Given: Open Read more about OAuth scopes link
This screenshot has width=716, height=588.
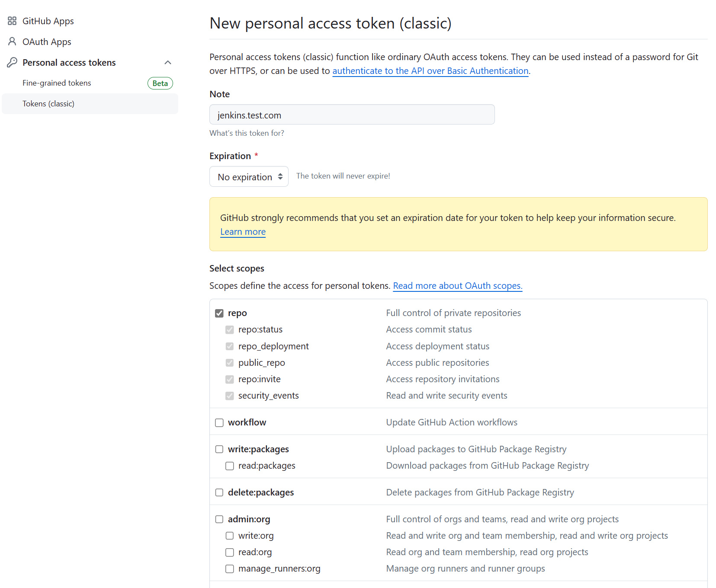Looking at the screenshot, I should point(457,286).
